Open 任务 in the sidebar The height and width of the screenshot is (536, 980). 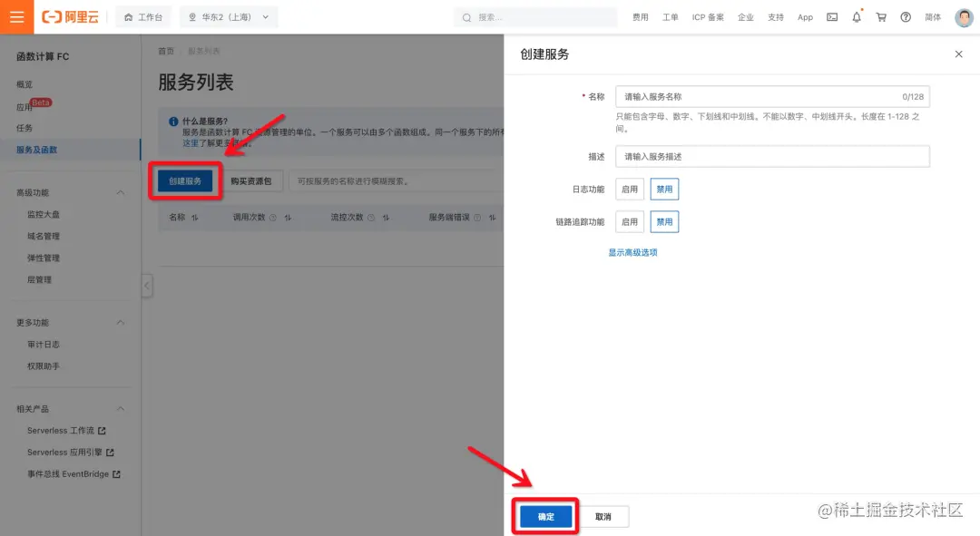point(24,128)
